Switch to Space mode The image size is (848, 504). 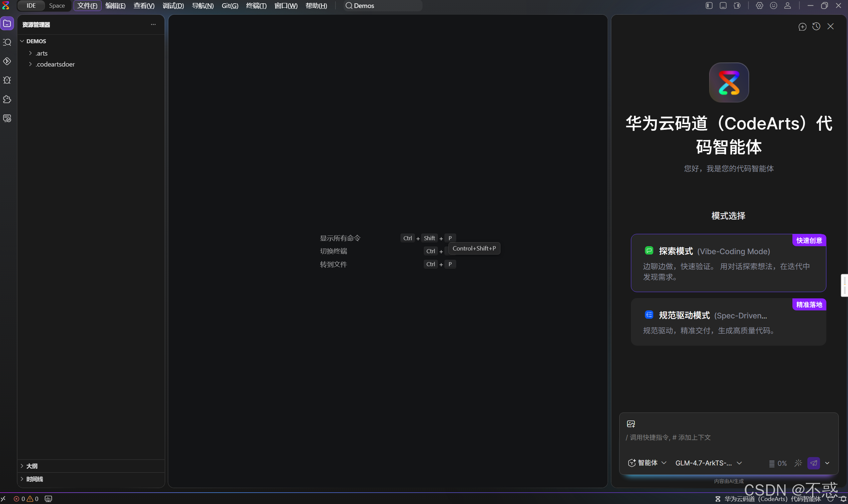57,5
